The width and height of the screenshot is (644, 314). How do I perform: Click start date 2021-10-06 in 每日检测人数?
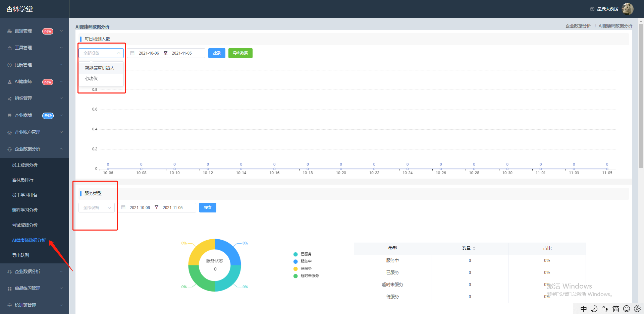click(x=149, y=53)
